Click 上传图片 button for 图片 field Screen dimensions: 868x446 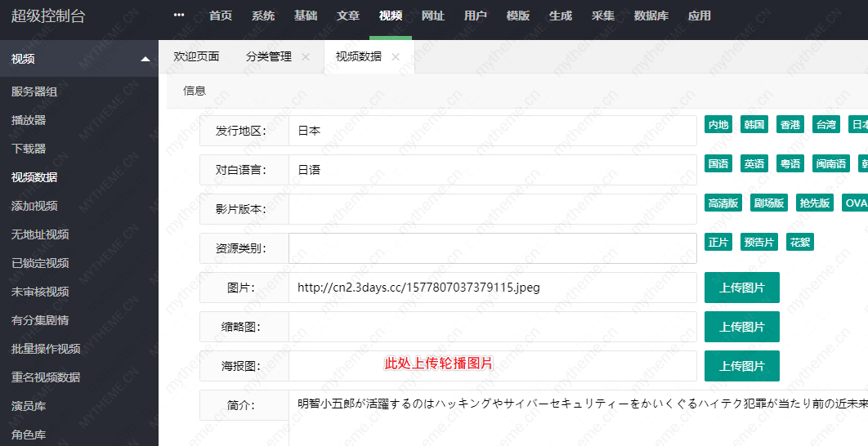point(741,288)
